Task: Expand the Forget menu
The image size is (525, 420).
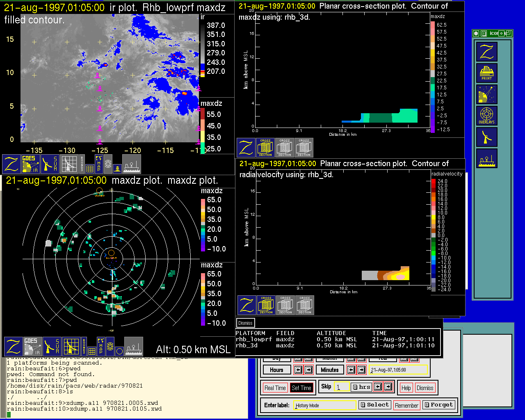Action: 438,405
